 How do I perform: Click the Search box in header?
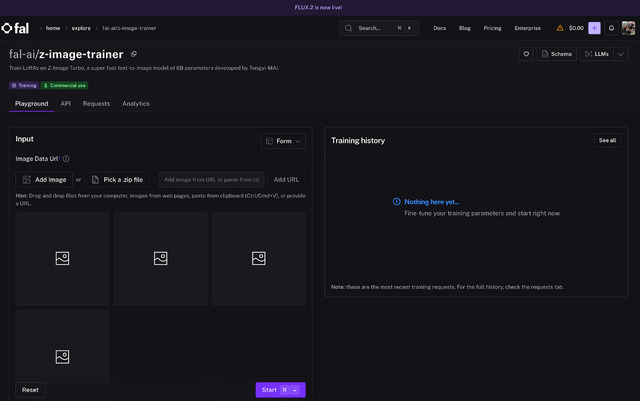pyautogui.click(x=378, y=28)
